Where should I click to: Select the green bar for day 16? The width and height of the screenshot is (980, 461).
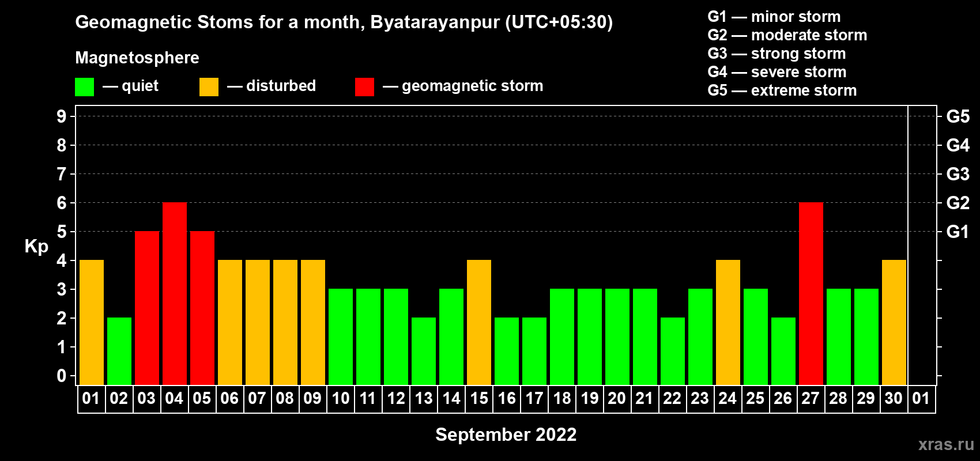pos(507,352)
